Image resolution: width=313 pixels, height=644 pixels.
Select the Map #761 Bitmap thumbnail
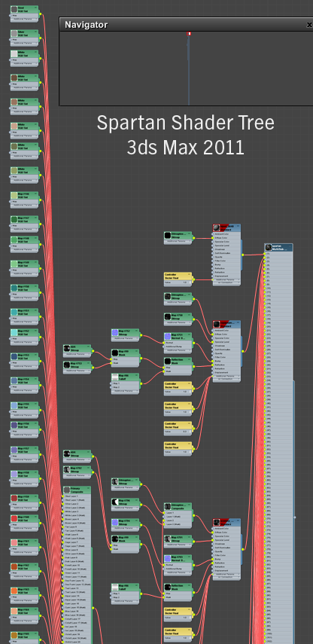click(x=167, y=539)
